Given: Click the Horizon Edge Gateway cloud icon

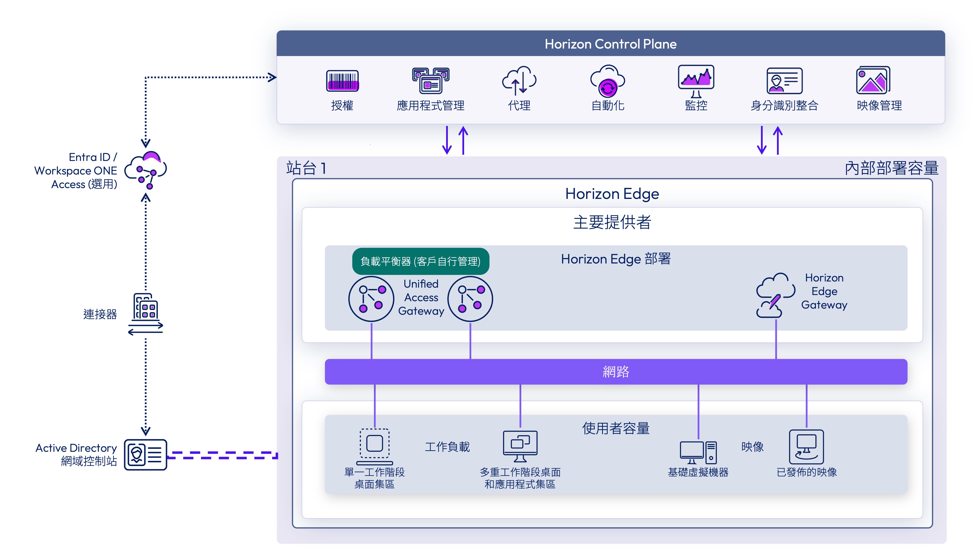Looking at the screenshot, I should [776, 295].
